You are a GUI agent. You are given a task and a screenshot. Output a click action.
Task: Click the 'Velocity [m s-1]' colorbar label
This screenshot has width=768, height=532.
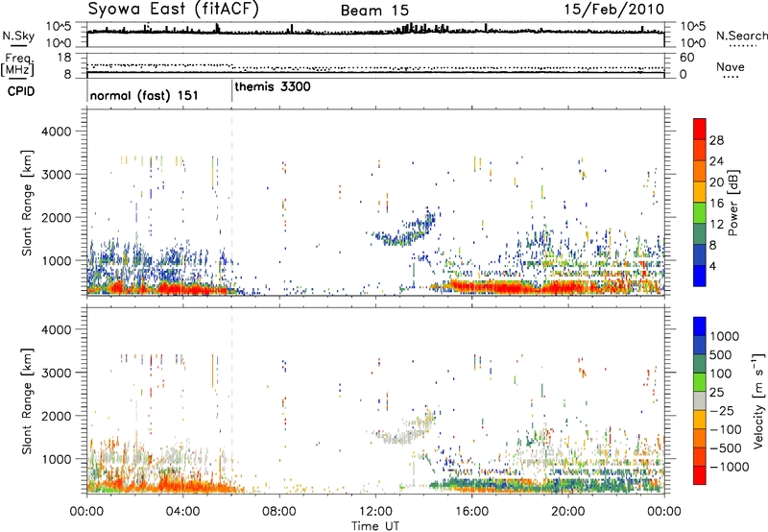click(758, 400)
